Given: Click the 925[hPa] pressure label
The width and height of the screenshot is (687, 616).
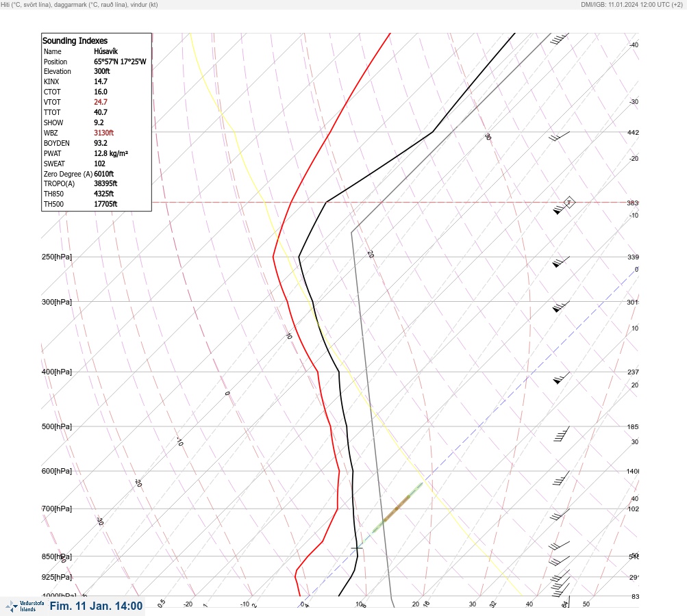Looking at the screenshot, I should [x=57, y=577].
